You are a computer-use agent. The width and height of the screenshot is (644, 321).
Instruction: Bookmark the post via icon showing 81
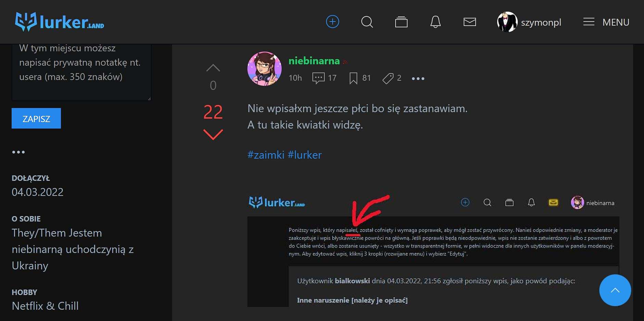[x=353, y=78]
